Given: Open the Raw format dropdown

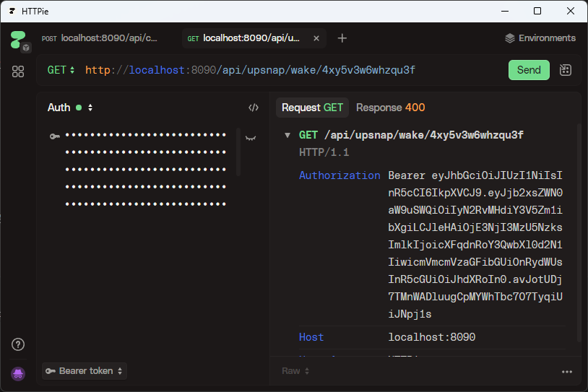Looking at the screenshot, I should tap(295, 371).
